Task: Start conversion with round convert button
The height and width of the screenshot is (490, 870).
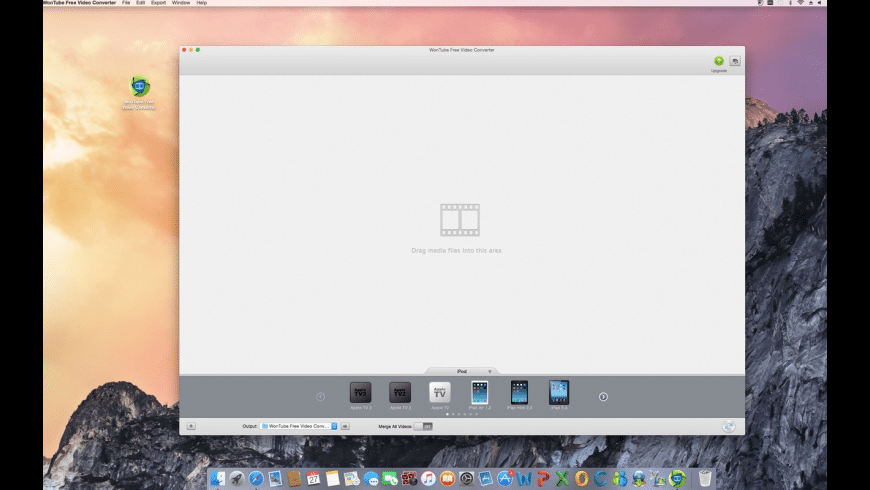Action: (x=729, y=426)
